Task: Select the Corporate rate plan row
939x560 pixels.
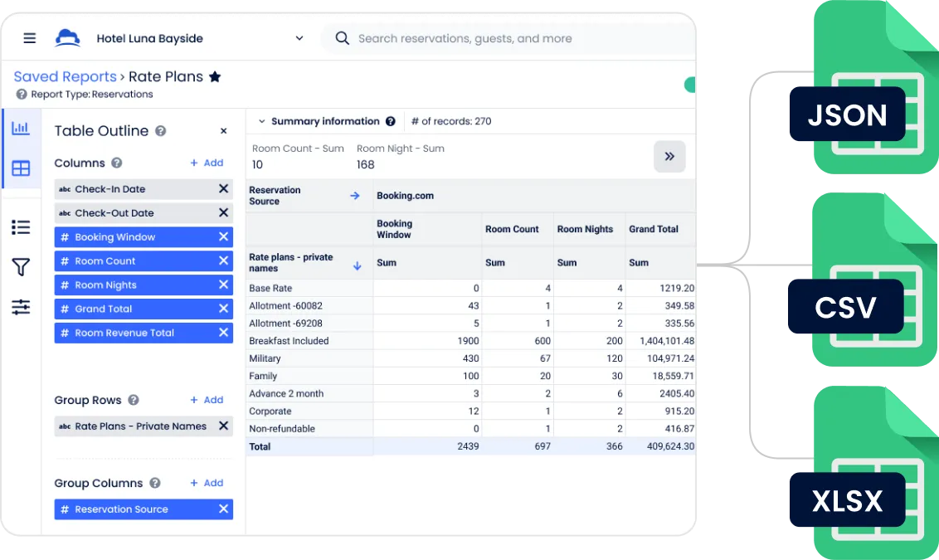Action: click(x=470, y=411)
